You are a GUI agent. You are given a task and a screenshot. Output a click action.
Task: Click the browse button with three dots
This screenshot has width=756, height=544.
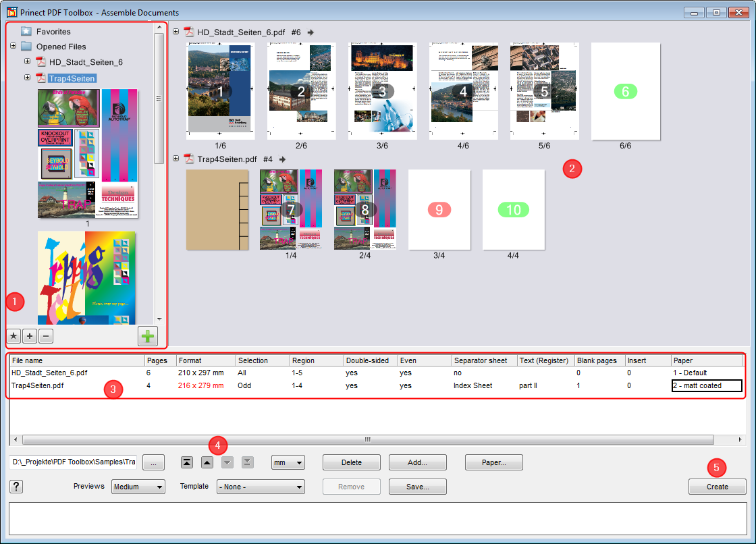[x=153, y=462]
